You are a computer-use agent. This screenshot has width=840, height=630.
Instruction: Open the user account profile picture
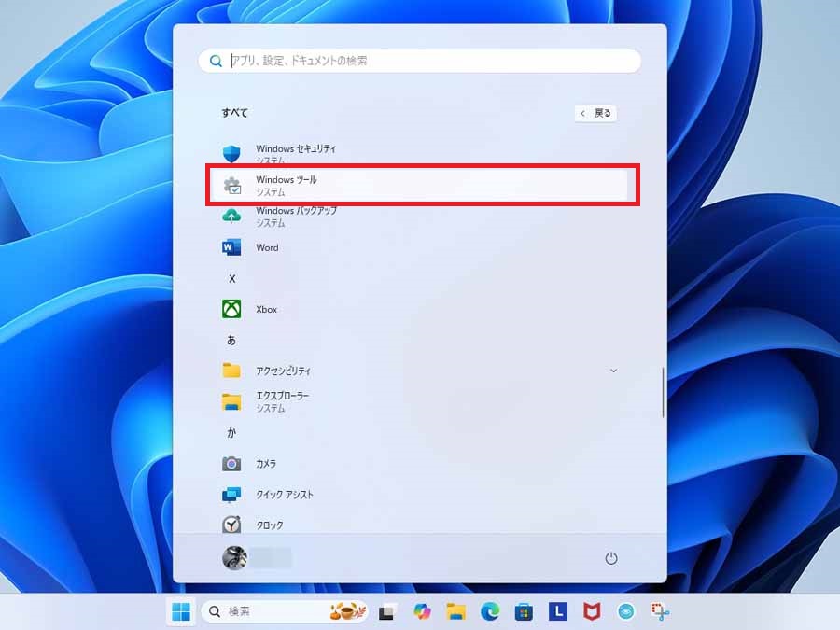[x=233, y=558]
